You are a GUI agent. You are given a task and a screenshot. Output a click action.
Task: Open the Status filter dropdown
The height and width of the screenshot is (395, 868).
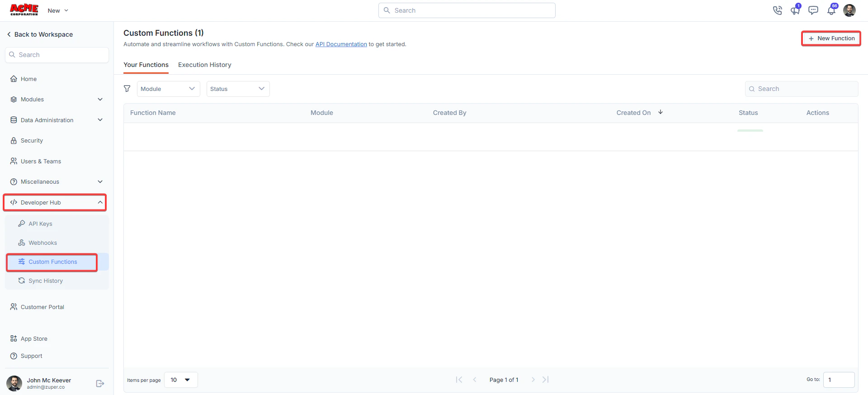tap(238, 89)
